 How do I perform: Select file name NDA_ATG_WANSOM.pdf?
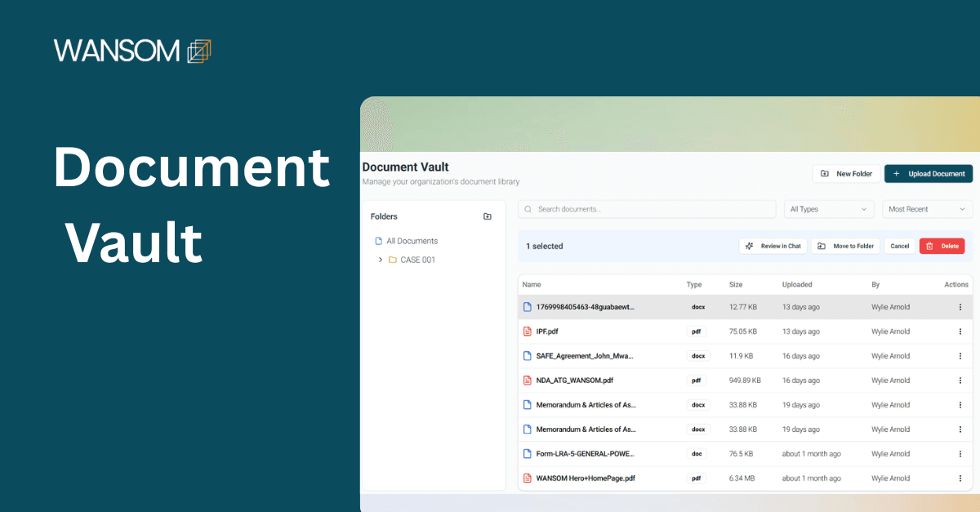click(575, 381)
